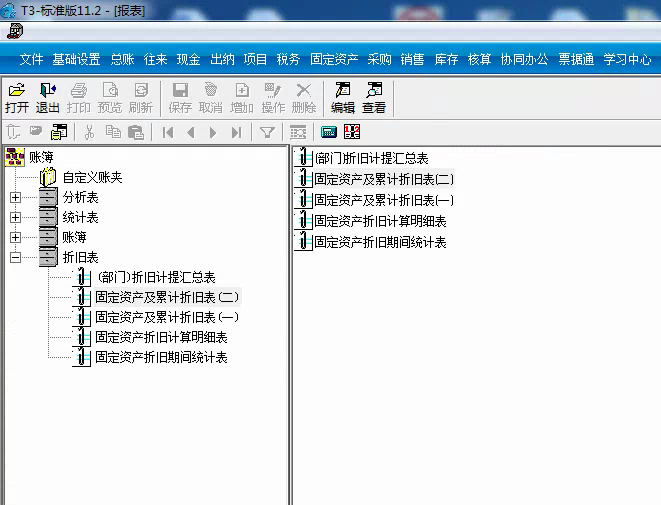Click the 保存 (Save) toolbar icon
Image resolution: width=661 pixels, height=505 pixels.
(180, 98)
